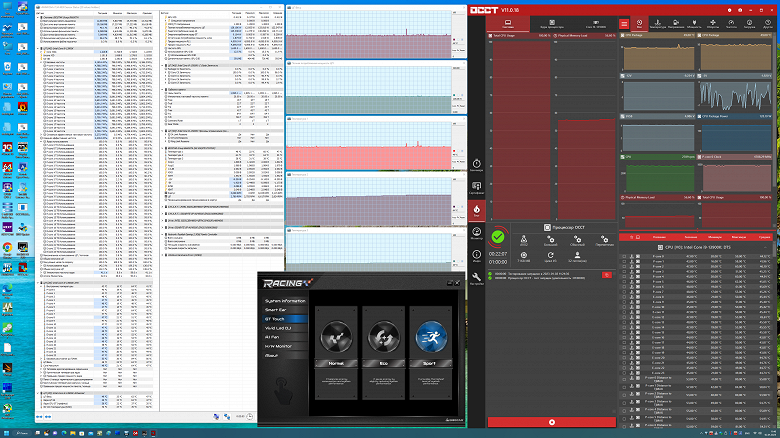The image size is (780, 438).
Task: Select Sport mode running-man dial in Racing GT
Action: 431,337
